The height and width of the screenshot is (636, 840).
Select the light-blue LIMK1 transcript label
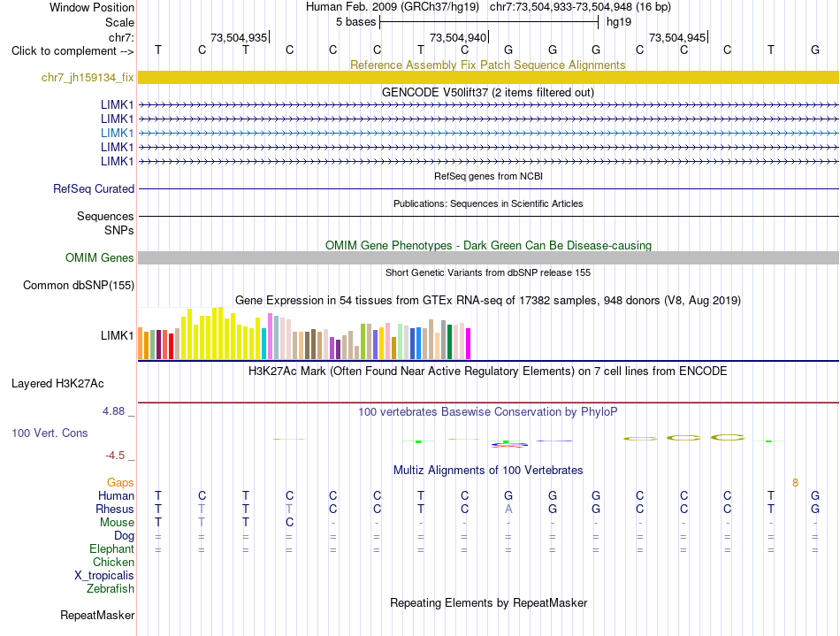click(x=117, y=133)
